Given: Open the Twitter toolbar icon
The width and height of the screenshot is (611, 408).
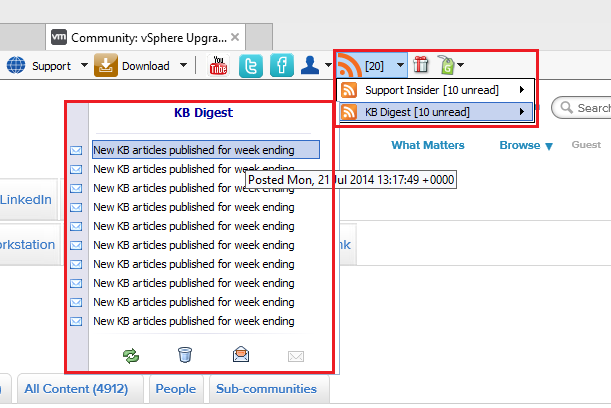Looking at the screenshot, I should tap(251, 65).
